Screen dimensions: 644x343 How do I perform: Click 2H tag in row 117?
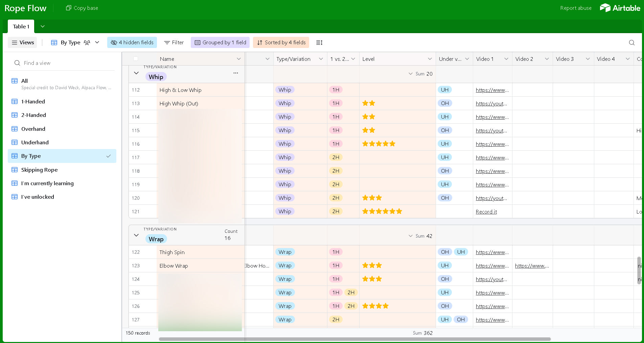tap(336, 157)
